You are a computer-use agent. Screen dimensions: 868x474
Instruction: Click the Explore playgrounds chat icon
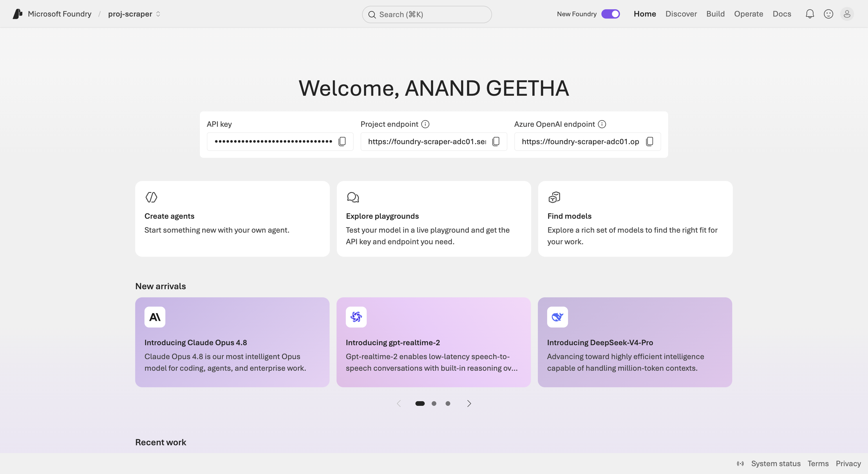353,197
